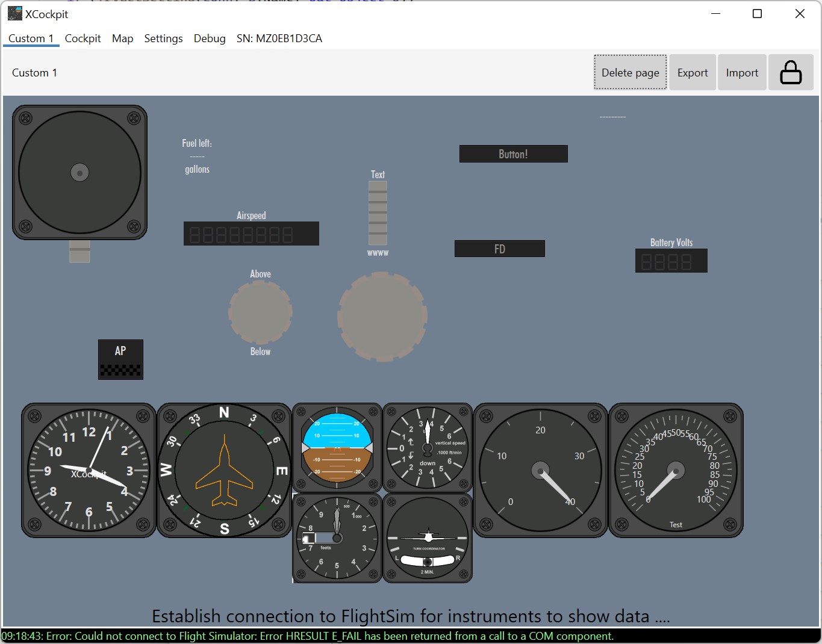Click the error status bar message
The height and width of the screenshot is (644, 822).
tap(308, 636)
